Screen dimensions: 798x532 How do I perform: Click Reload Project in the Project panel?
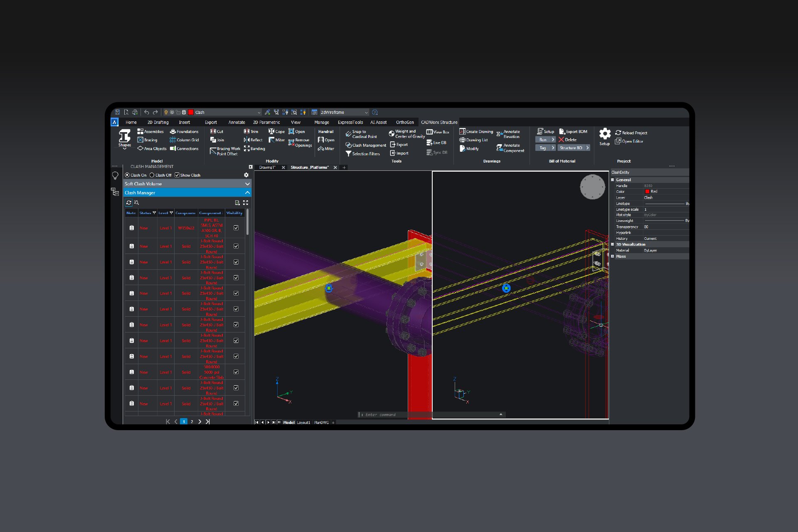[632, 132]
